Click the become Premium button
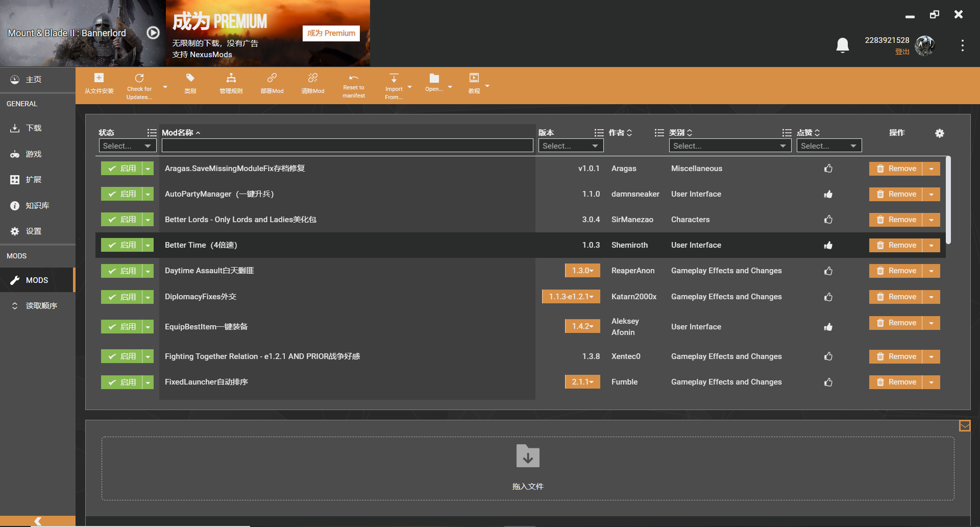 click(331, 33)
